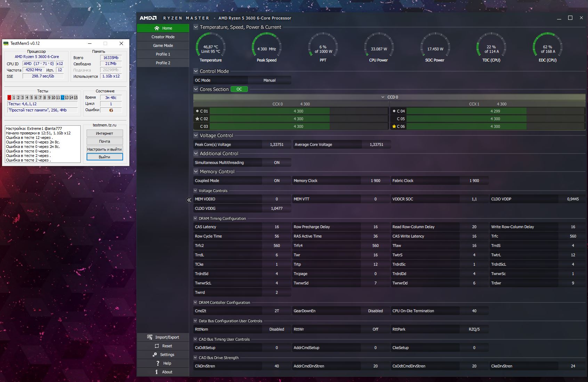This screenshot has height=382, width=588.
Task: Switch to Game Mode
Action: click(163, 45)
